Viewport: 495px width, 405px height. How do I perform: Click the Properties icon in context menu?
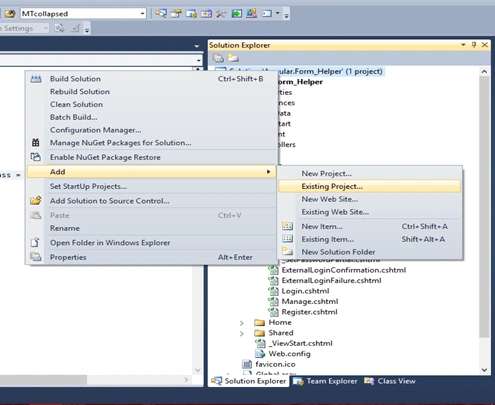(x=36, y=257)
